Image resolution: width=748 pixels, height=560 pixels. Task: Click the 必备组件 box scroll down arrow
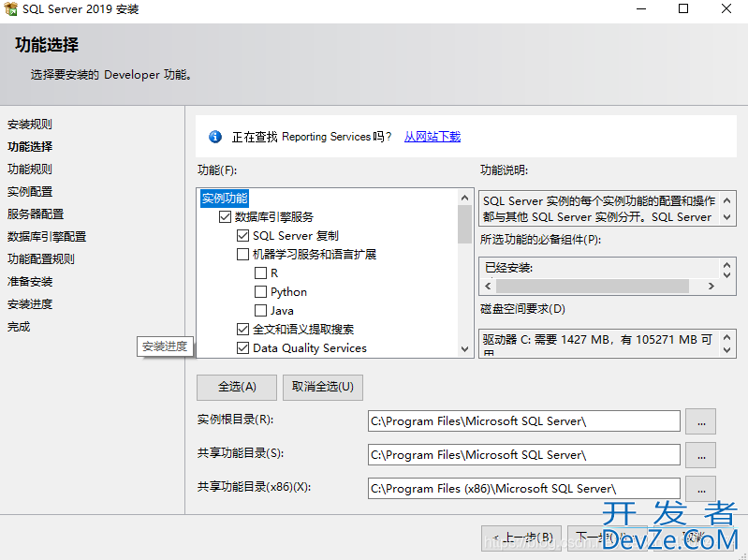coord(726,274)
